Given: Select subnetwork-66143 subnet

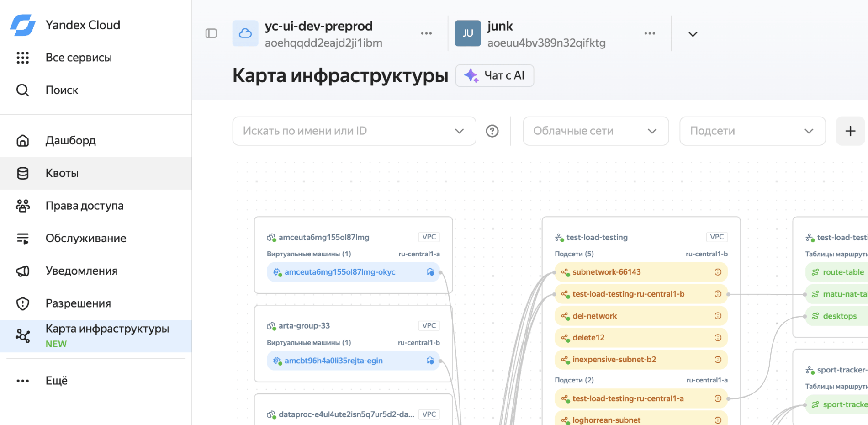Looking at the screenshot, I should [x=641, y=272].
